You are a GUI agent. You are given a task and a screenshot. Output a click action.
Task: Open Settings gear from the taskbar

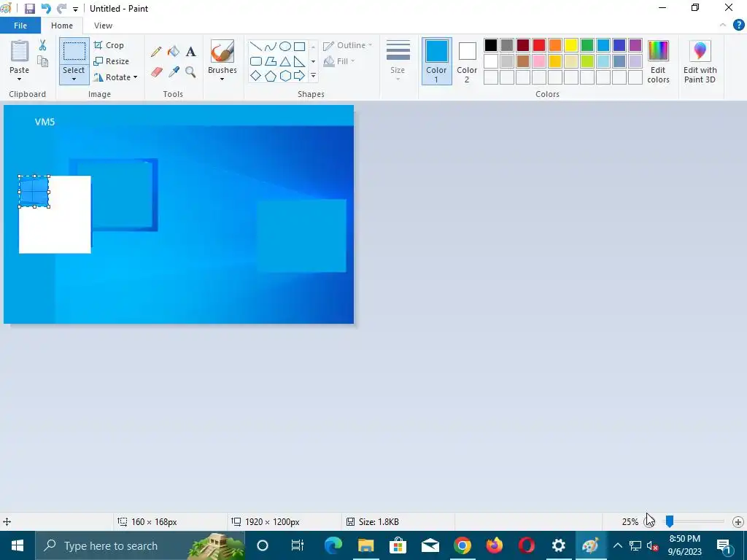tap(558, 545)
